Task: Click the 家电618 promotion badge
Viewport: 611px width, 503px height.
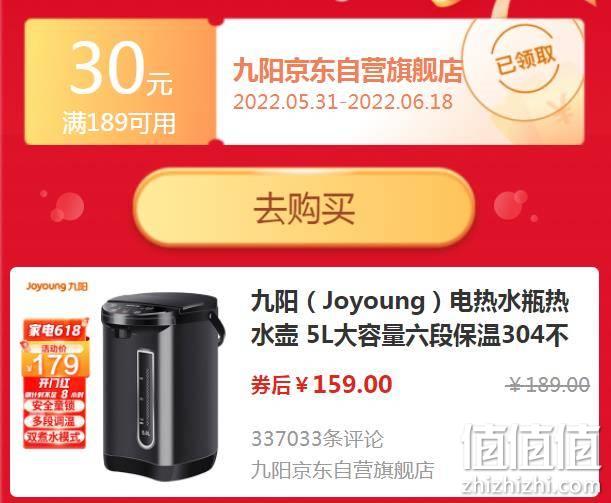Action: click(55, 330)
